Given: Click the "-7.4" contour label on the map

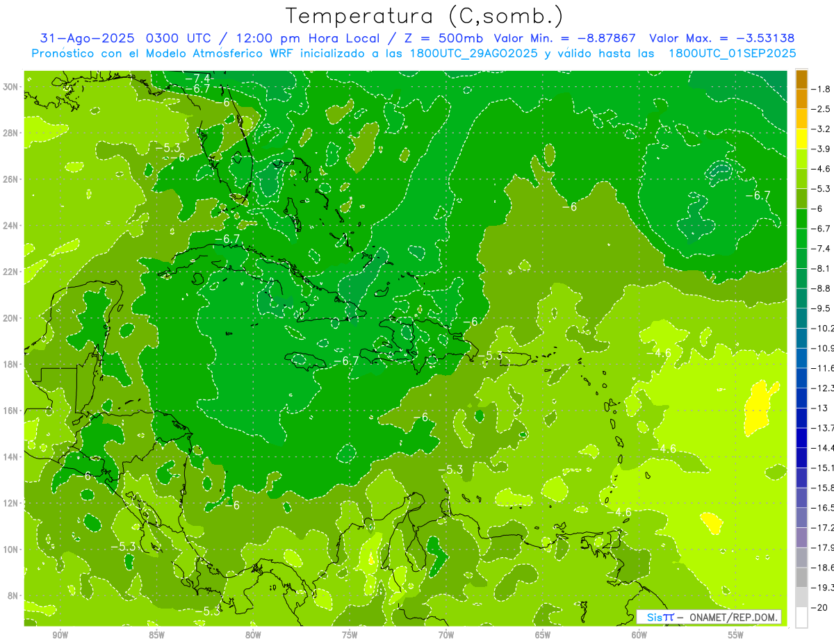Looking at the screenshot, I should tap(198, 78).
